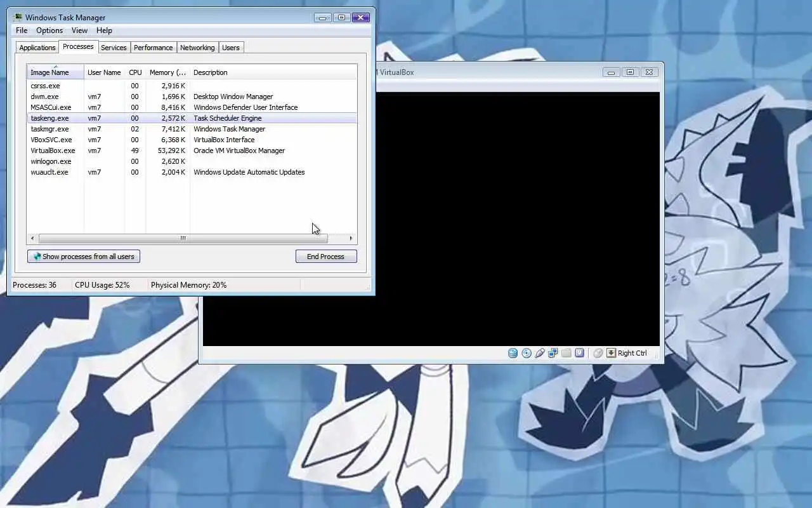812x508 pixels.
Task: Click the 8,416 K memory value
Action: (x=173, y=107)
